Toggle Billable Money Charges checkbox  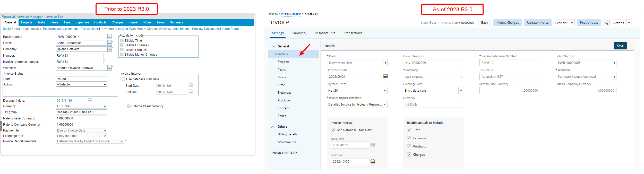[122, 54]
